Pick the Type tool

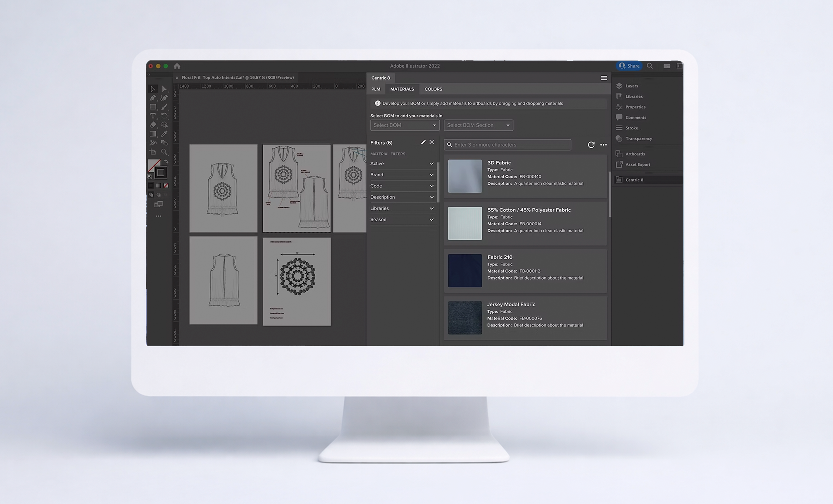point(153,116)
